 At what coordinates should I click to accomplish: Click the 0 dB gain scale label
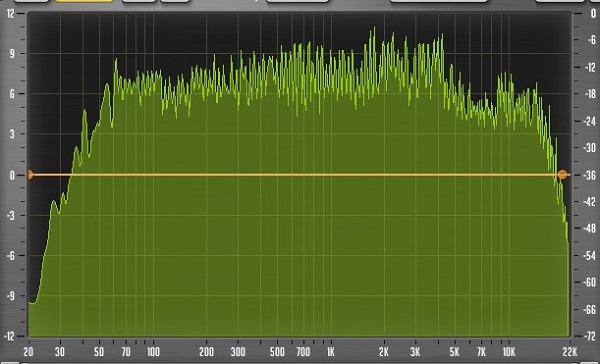click(12, 176)
